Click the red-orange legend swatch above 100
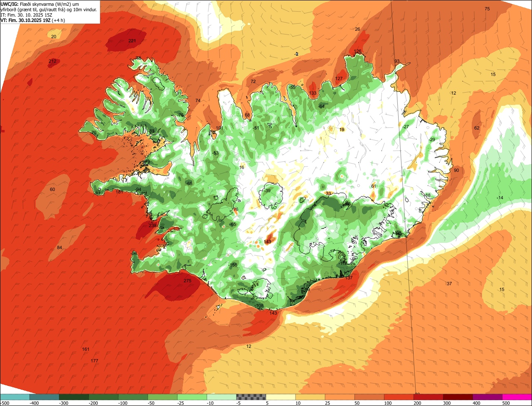The width and height of the screenshot is (532, 406). (x=399, y=397)
